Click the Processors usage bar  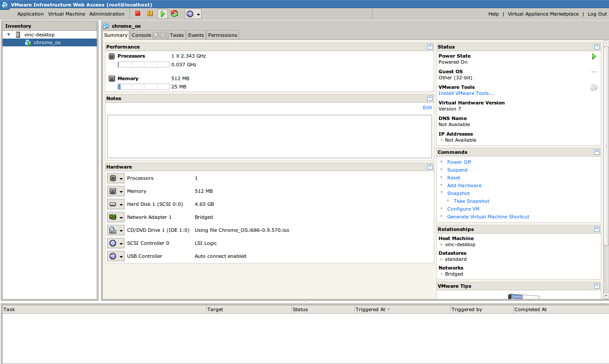click(x=144, y=65)
